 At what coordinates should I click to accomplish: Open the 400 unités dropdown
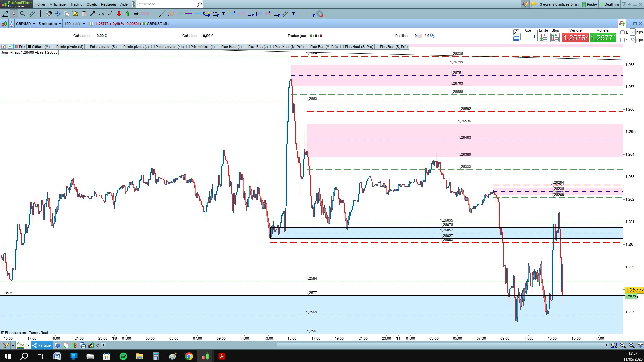pyautogui.click(x=75, y=24)
